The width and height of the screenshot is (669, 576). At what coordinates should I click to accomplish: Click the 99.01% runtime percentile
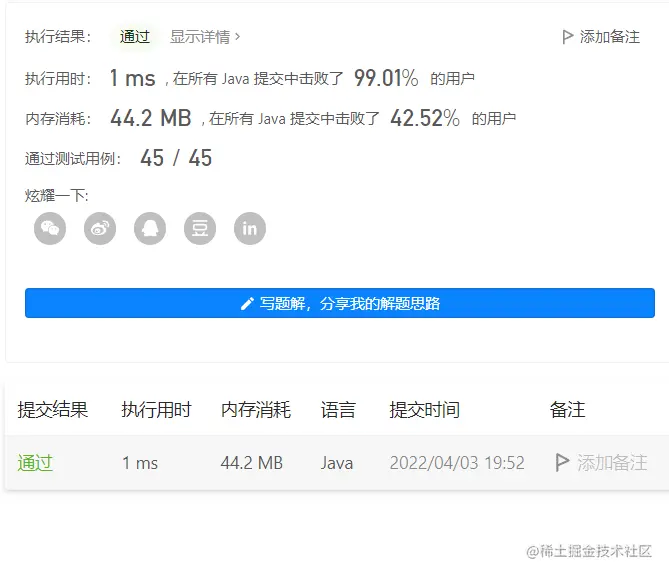pos(386,78)
